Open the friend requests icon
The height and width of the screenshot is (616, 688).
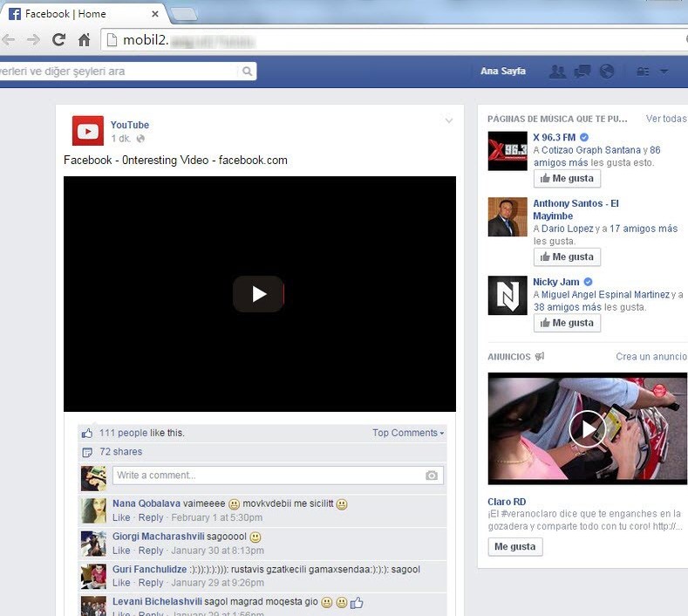[557, 72]
